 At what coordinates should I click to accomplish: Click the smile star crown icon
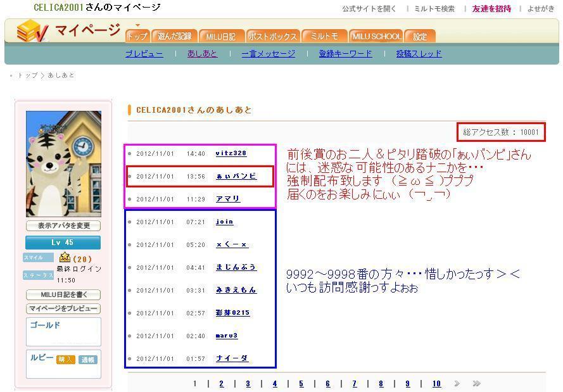point(65,257)
